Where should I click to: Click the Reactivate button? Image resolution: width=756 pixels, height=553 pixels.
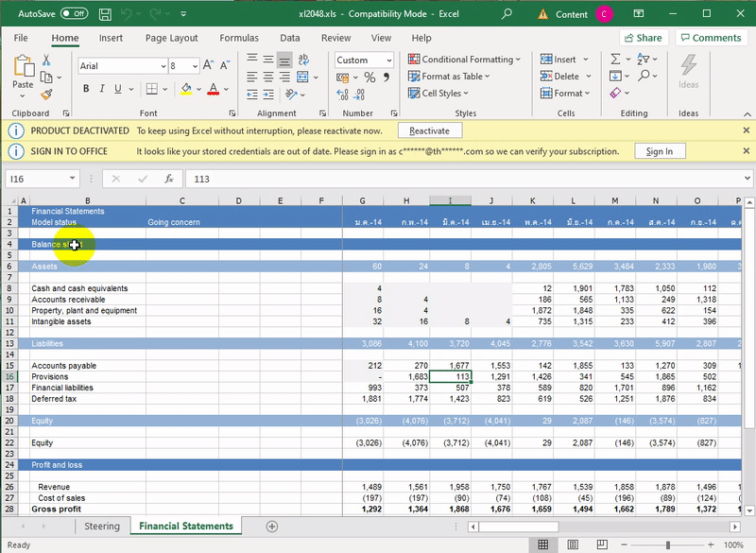click(x=430, y=130)
